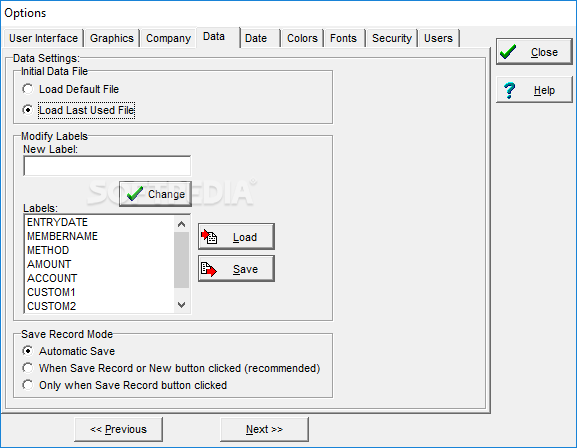Go to << Previous options page
Screen dimensions: 577x448
[x=118, y=429]
